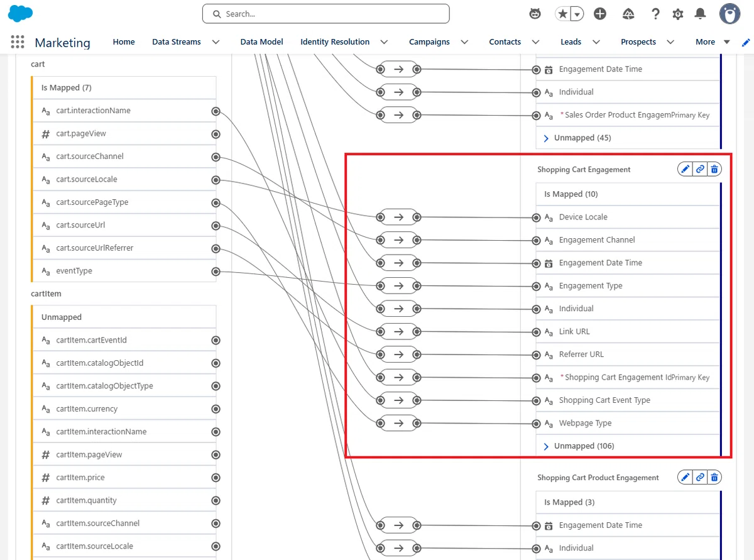Focus the global Search field
Screen dimensions: 754x560
click(x=325, y=14)
